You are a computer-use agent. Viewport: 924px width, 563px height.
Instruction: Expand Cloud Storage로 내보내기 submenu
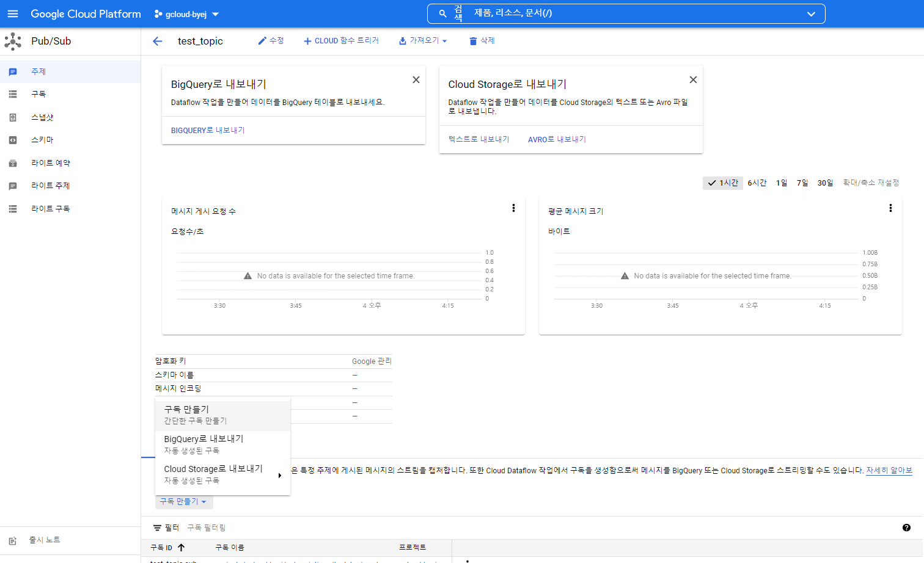click(x=222, y=474)
